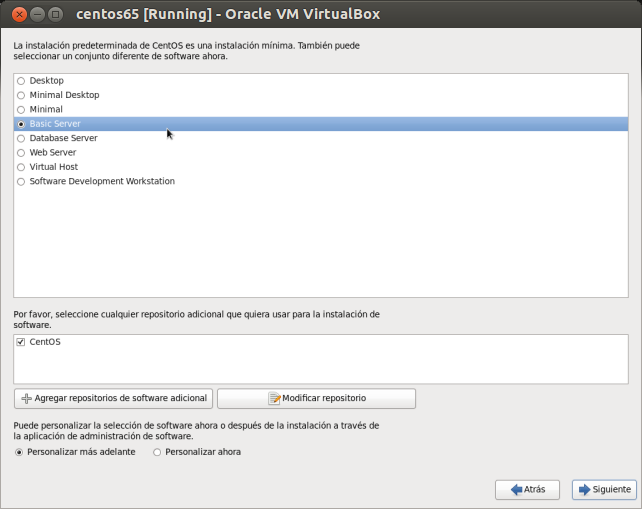Proceed with the Siguiente button
Viewport: 642px width, 509px height.
604,490
